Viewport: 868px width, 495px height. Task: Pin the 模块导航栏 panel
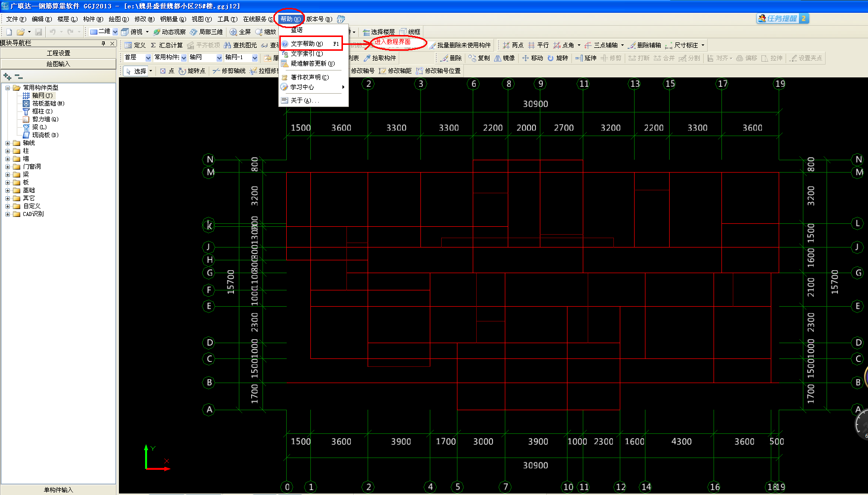pos(104,43)
